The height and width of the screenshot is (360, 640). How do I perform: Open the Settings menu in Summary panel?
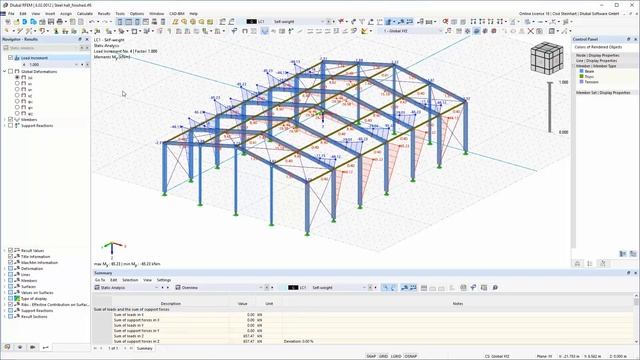click(164, 280)
